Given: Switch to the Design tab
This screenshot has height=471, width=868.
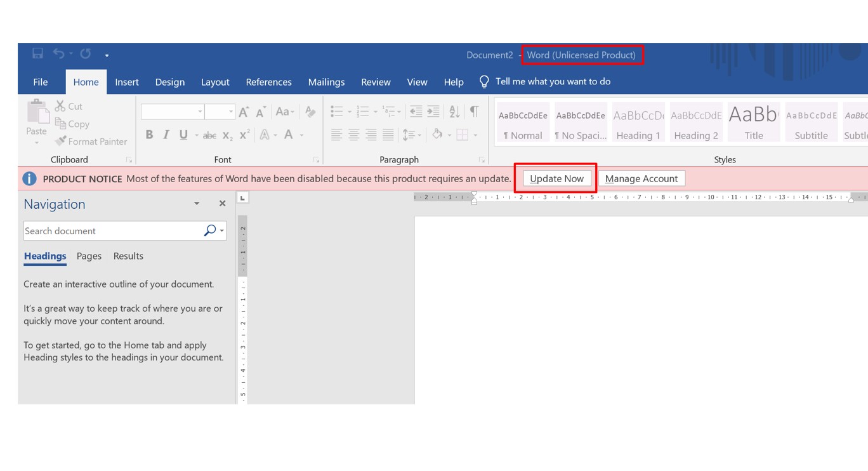Looking at the screenshot, I should point(170,82).
